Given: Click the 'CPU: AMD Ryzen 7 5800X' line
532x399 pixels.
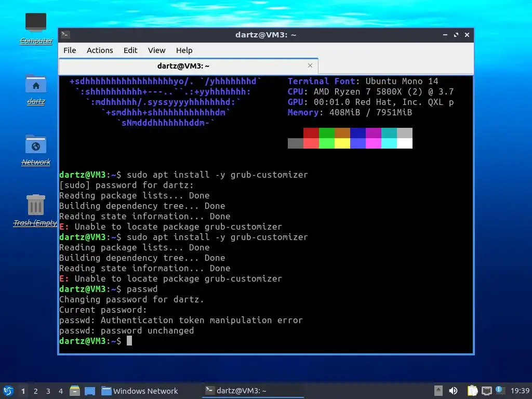Looking at the screenshot, I should click(370, 92).
